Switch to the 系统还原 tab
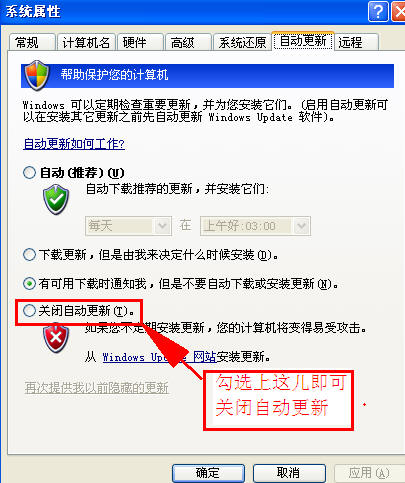This screenshot has height=483, width=405. 242,43
